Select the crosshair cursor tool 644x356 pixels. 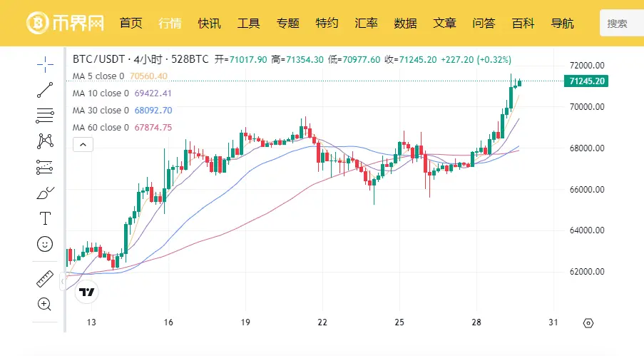[45, 64]
